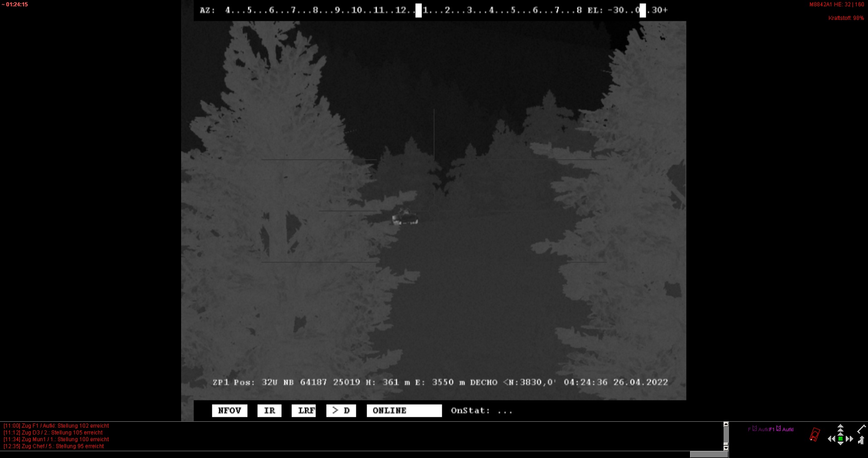Viewport: 868px width, 458px height.
Task: Click the double left arrow control
Action: pos(831,439)
